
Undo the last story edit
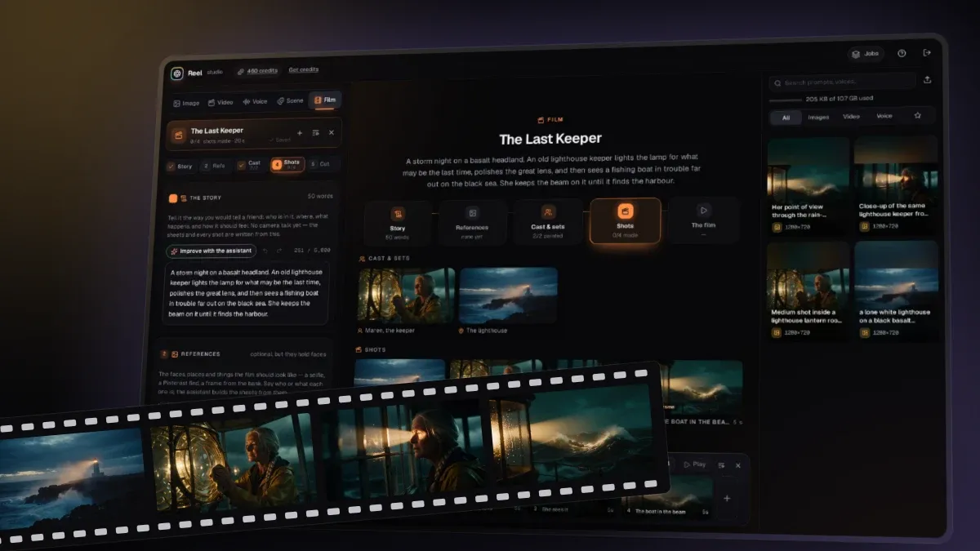(x=265, y=251)
